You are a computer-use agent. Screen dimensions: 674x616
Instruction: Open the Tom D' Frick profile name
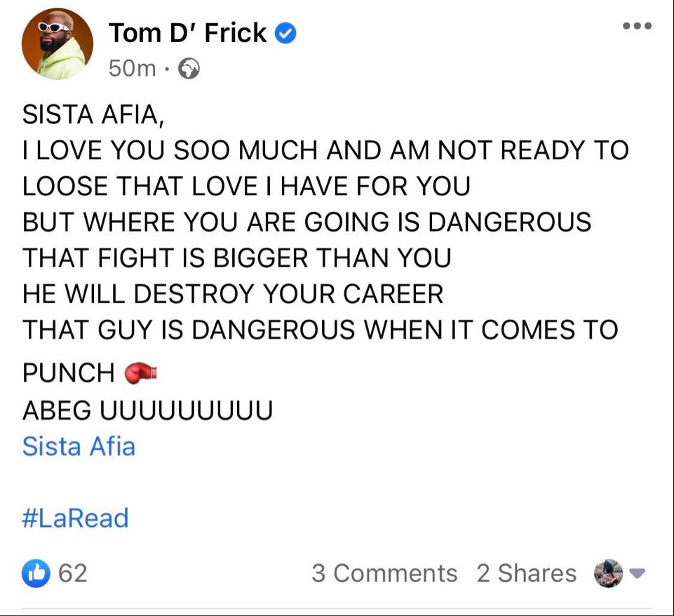click(x=187, y=33)
